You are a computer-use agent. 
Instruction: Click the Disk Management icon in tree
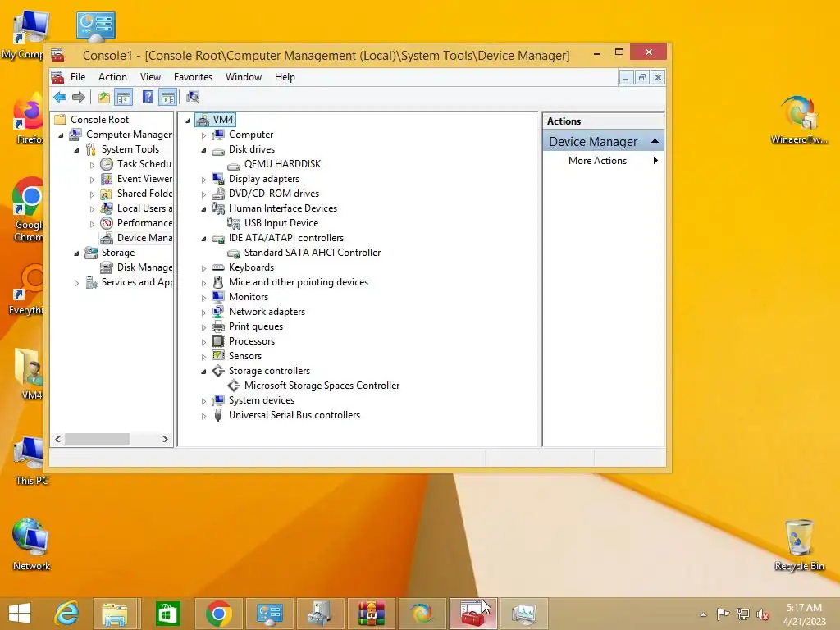(x=107, y=267)
